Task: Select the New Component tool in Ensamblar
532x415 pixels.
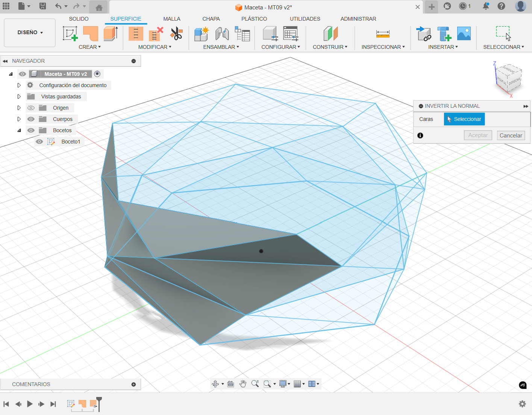Action: (x=202, y=33)
